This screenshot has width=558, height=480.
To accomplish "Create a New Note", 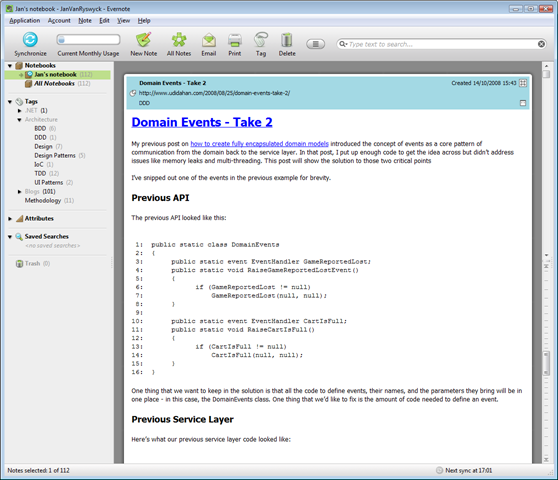I will [144, 39].
